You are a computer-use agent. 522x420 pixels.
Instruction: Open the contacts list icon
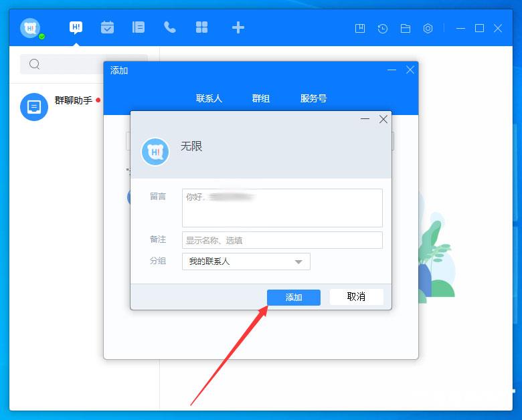[138, 27]
